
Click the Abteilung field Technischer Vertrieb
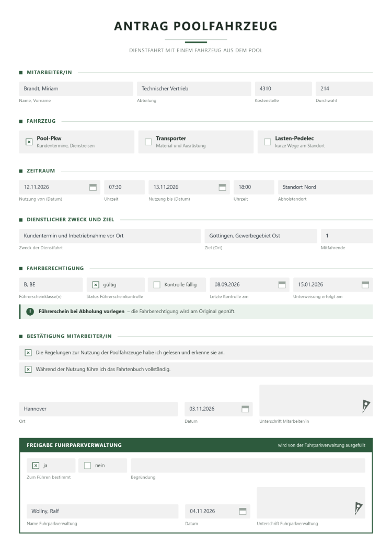194,89
